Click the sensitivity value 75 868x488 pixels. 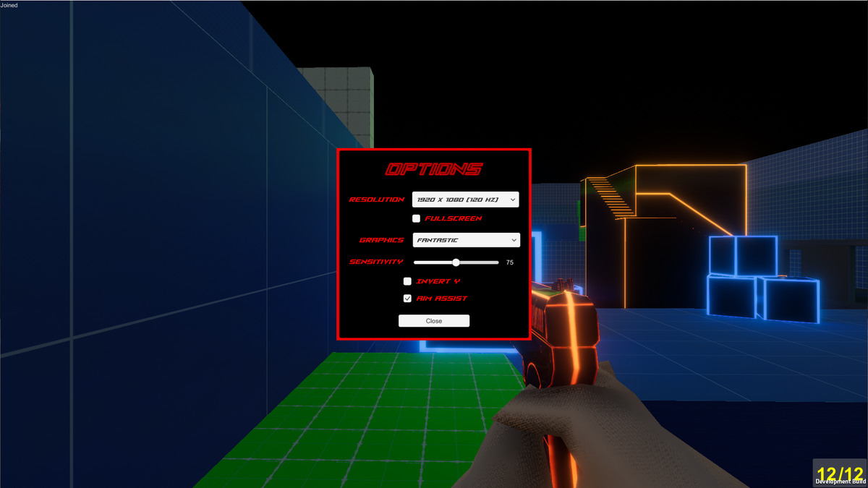[510, 262]
